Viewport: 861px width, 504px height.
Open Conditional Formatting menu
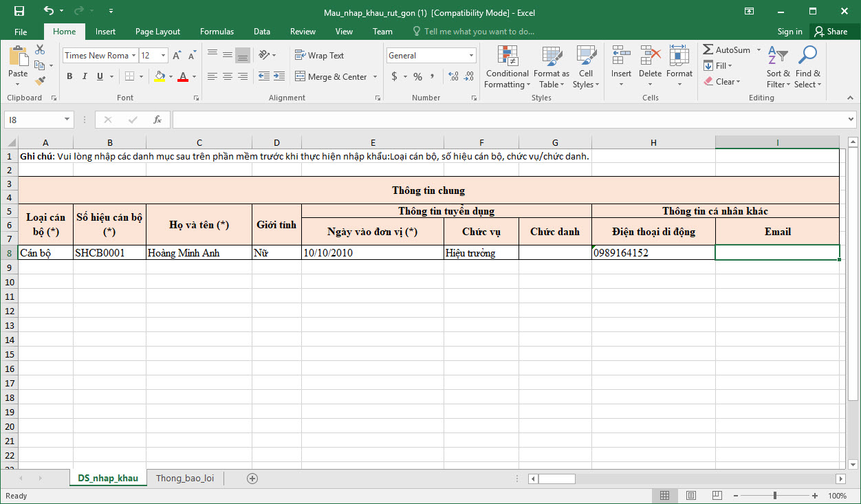pyautogui.click(x=507, y=67)
